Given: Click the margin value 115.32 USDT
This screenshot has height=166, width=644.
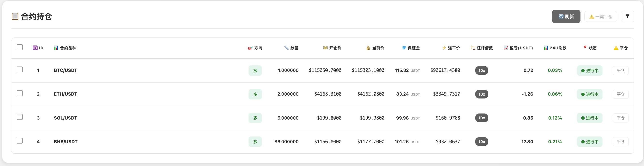Looking at the screenshot, I should coord(408,70).
